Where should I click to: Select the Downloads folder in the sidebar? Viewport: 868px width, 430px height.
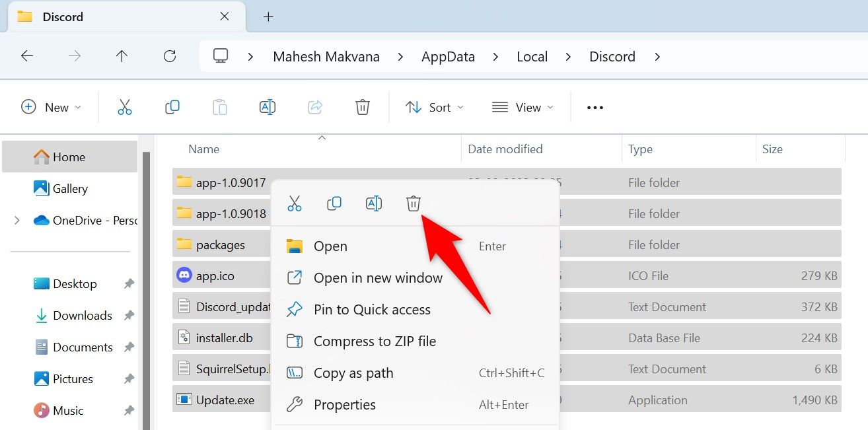coord(82,315)
